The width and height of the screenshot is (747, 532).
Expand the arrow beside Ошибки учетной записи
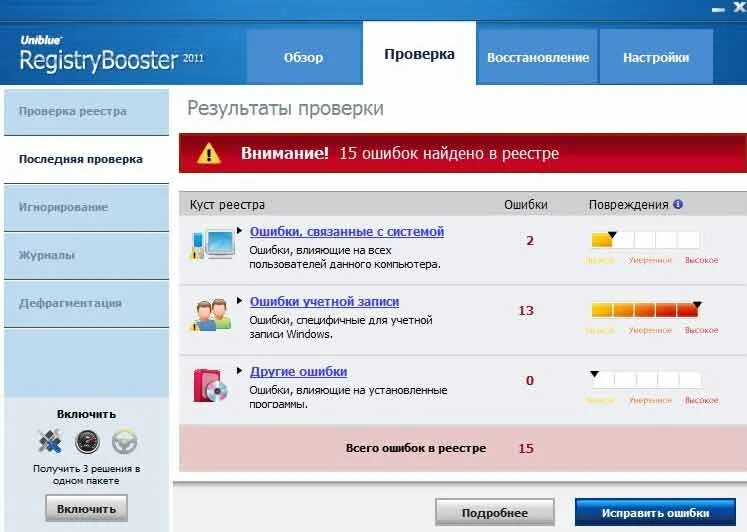(x=240, y=301)
